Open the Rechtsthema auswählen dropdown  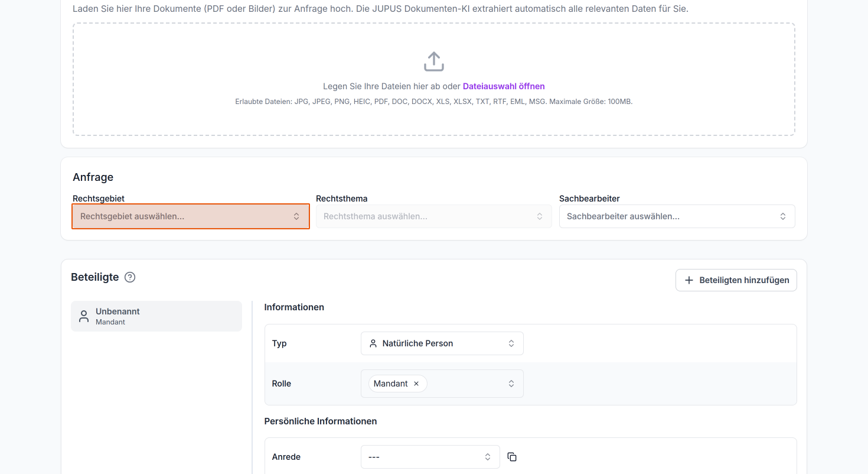434,216
